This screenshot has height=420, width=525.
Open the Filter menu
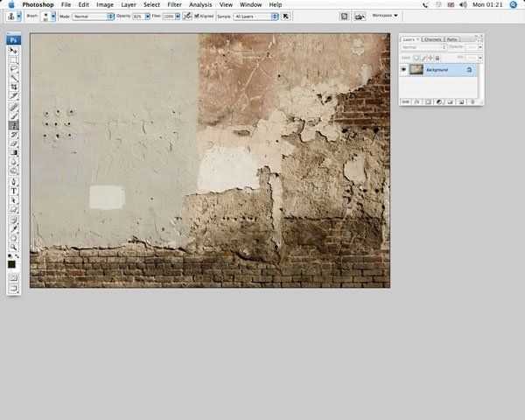coord(175,4)
